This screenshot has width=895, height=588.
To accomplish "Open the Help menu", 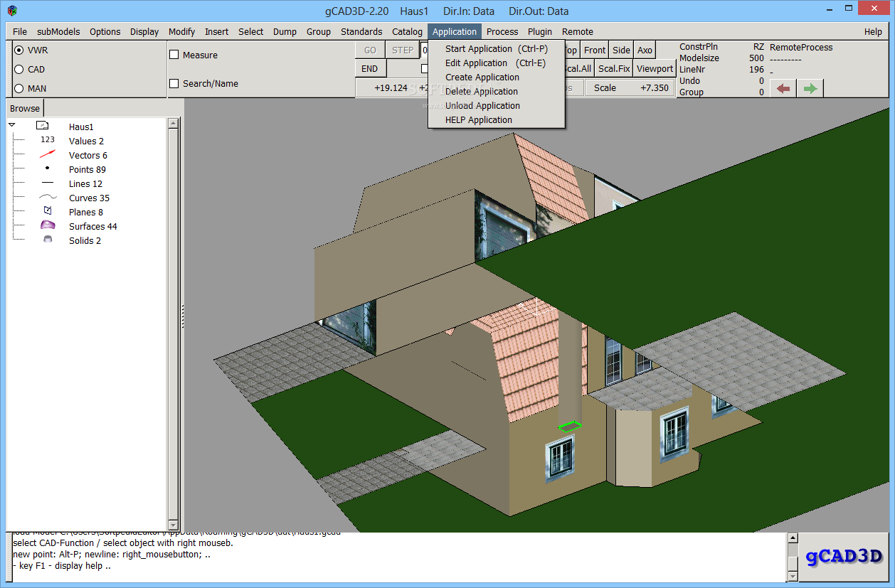I will 873,31.
